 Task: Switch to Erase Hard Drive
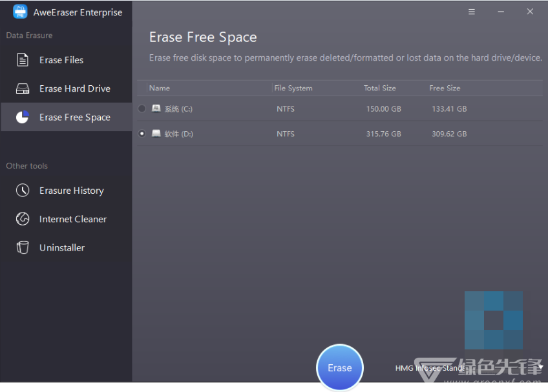click(67, 88)
